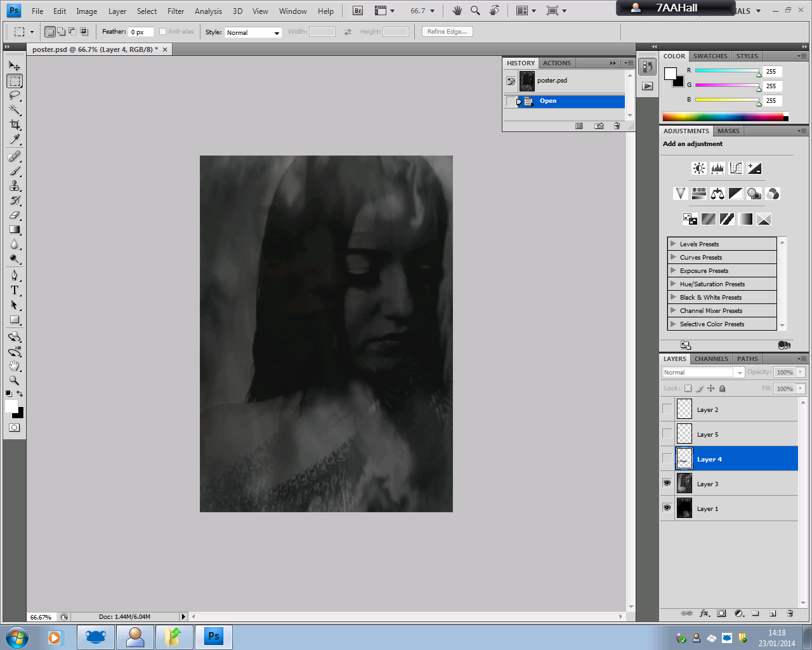
Task: Open the Style dropdown set to Normal
Action: click(x=253, y=32)
